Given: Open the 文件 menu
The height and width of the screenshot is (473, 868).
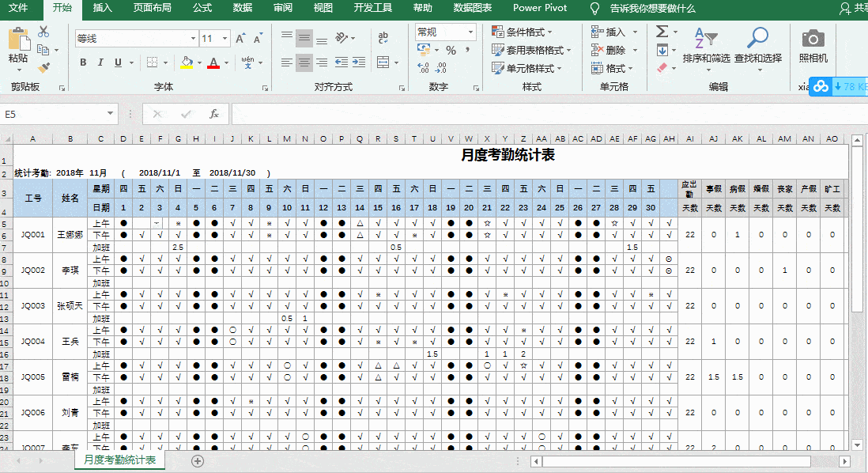Looking at the screenshot, I should pos(18,9).
